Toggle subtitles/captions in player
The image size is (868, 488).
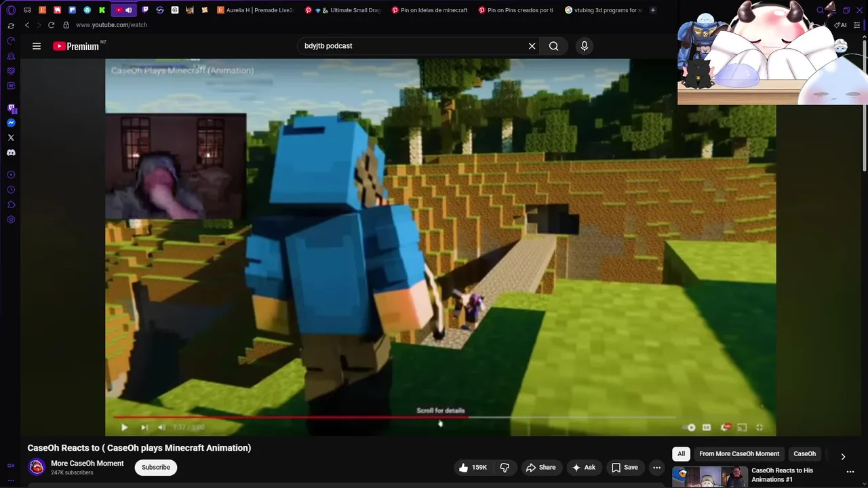click(x=707, y=427)
